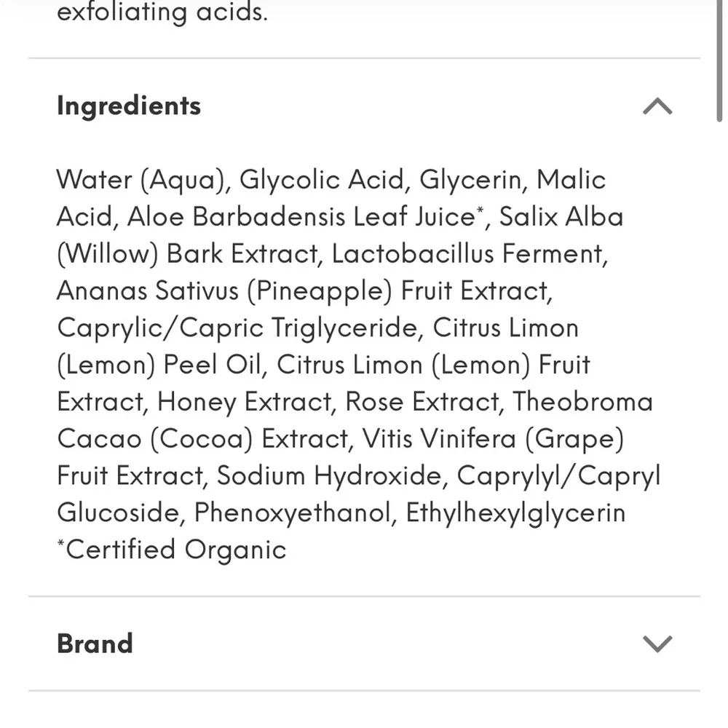Expand the Brand section chevron

click(657, 644)
